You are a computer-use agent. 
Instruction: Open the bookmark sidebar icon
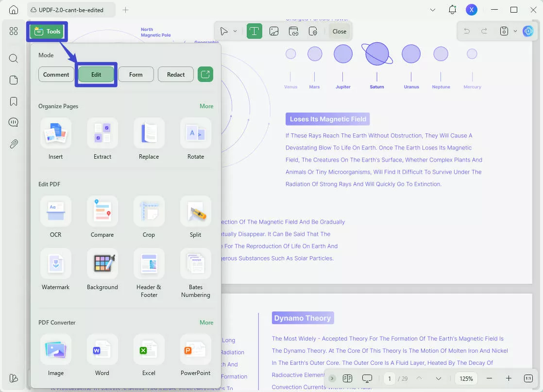[x=14, y=101]
